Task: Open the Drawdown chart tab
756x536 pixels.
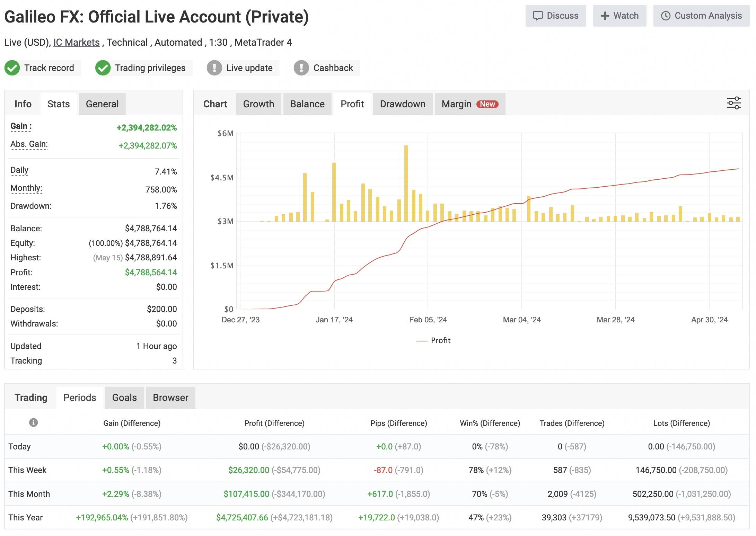Action: (402, 104)
